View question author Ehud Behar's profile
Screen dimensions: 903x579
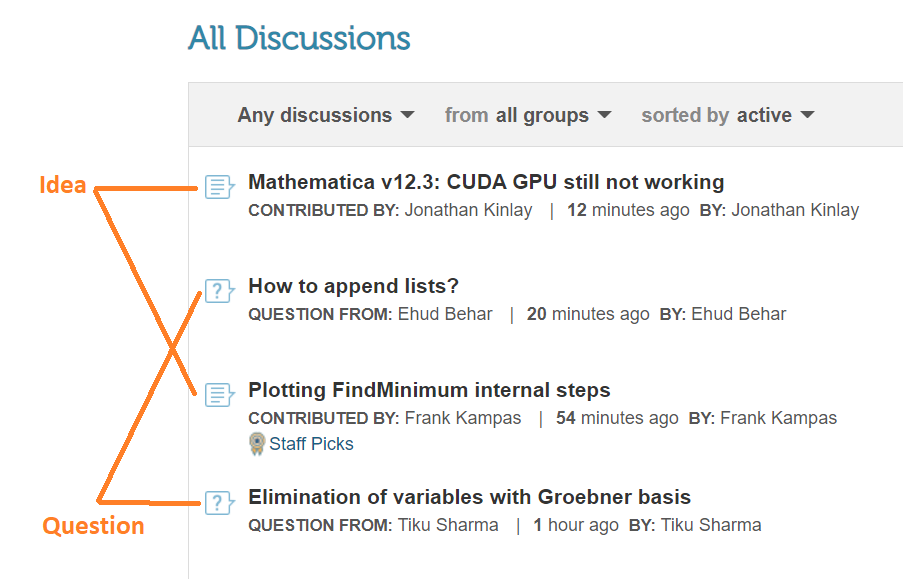[445, 314]
